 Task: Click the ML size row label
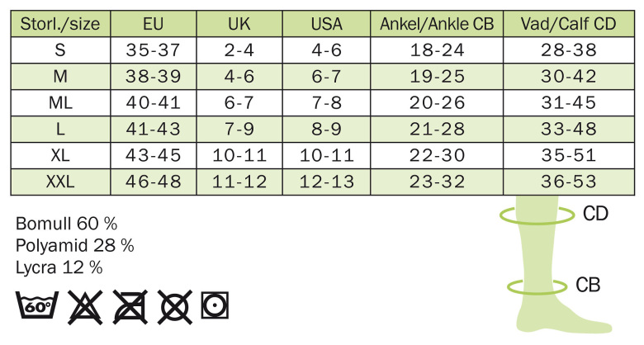pos(59,103)
